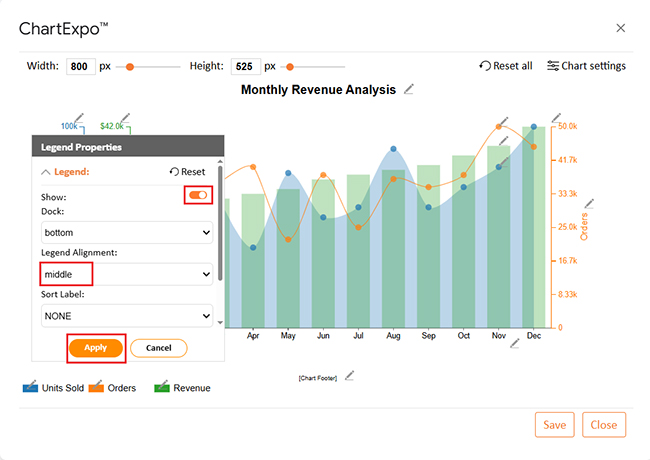Click Units Sold legend edit icon
The height and width of the screenshot is (460, 650).
(31, 387)
